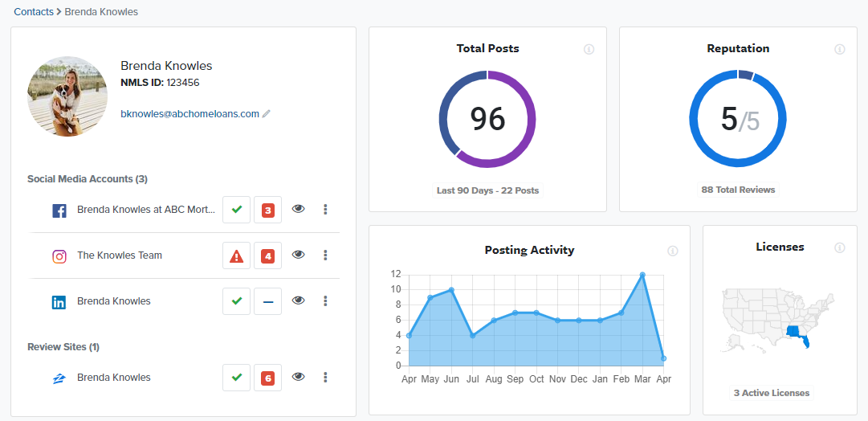The width and height of the screenshot is (868, 421).
Task: Open the Total Posts info icon
Action: click(x=589, y=49)
